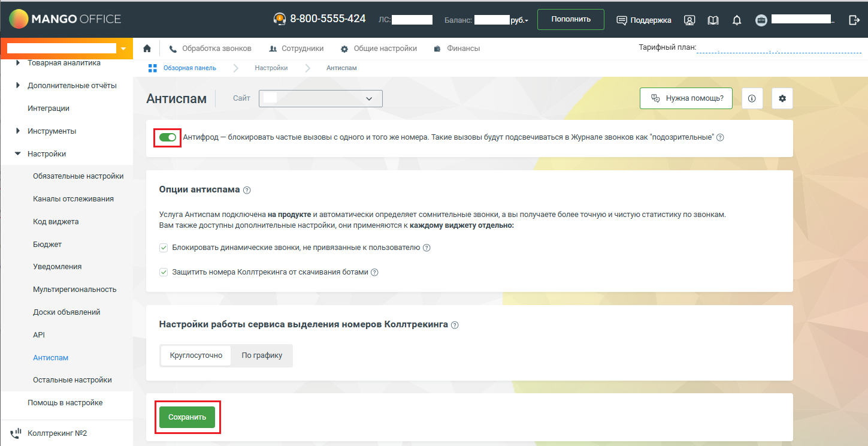
Task: Click the logout icon in the header
Action: (854, 20)
